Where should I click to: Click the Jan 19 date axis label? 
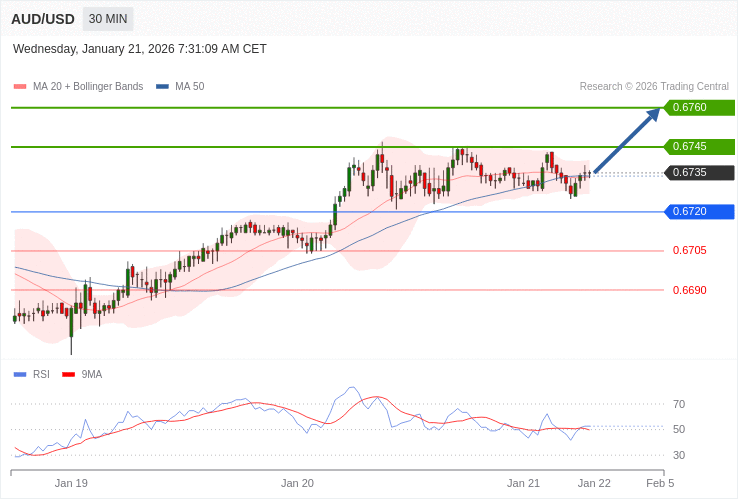(x=71, y=484)
